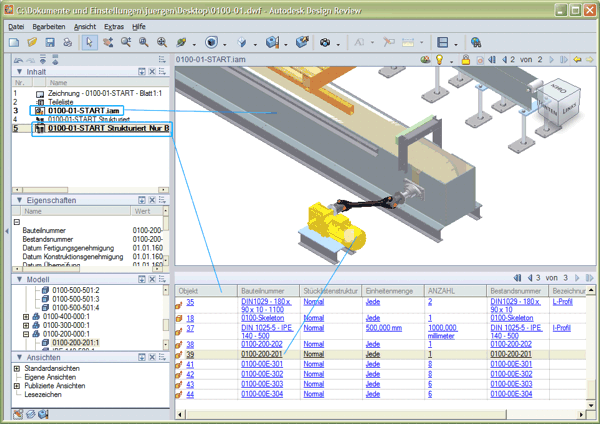Collapse the Eigenschaften panel triangle
The width and height of the screenshot is (600, 424).
click(19, 200)
